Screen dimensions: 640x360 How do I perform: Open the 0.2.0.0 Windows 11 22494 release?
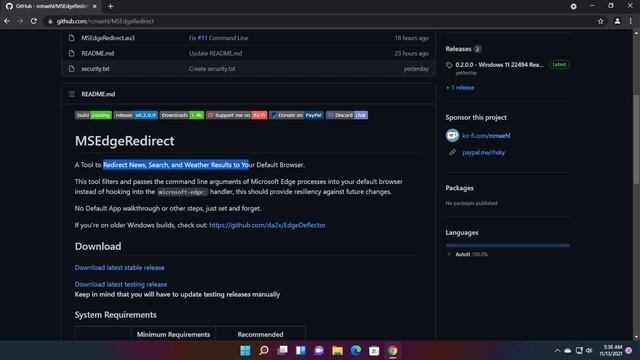click(x=499, y=65)
